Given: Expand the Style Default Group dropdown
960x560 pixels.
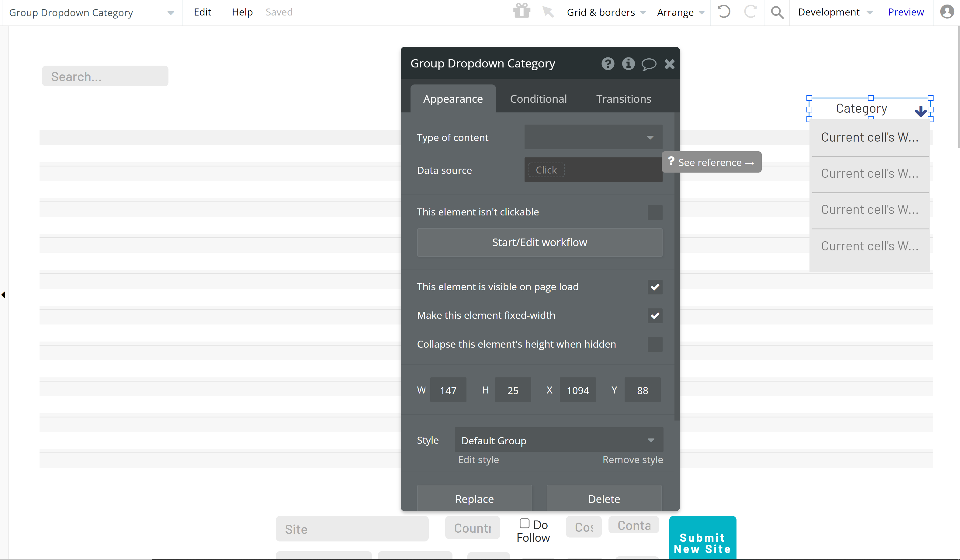Looking at the screenshot, I should pyautogui.click(x=559, y=440).
